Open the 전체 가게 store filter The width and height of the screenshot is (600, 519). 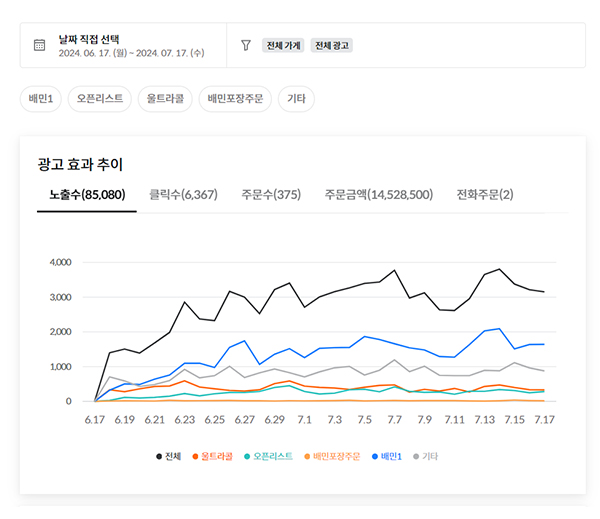pos(283,46)
